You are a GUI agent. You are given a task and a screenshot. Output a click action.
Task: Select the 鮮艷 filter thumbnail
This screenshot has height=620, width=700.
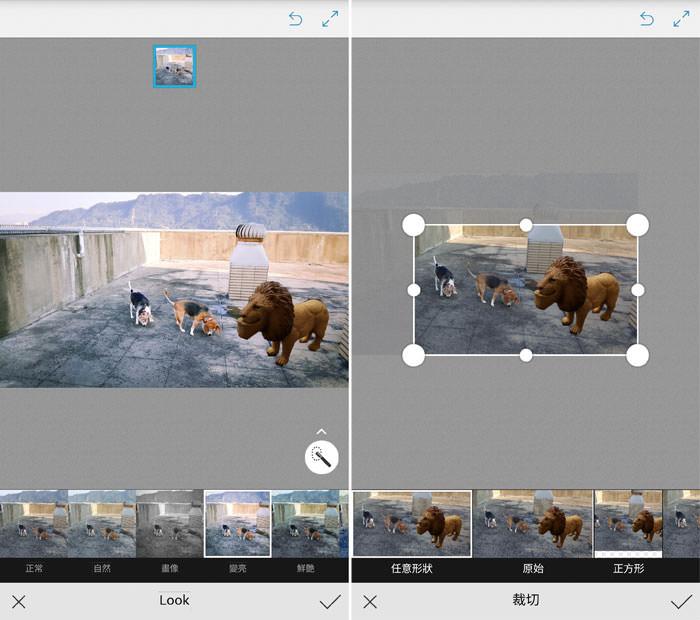[x=305, y=524]
